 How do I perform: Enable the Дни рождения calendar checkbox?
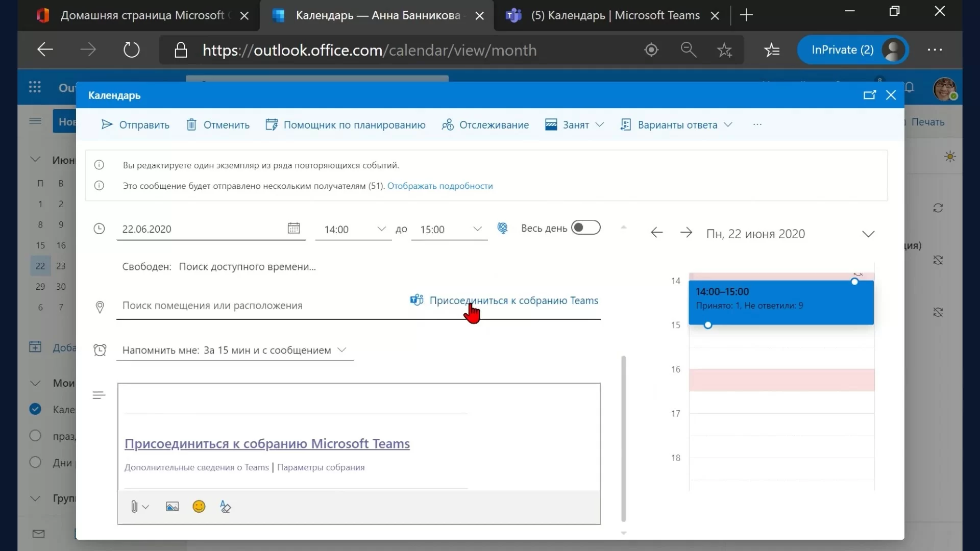pyautogui.click(x=35, y=462)
